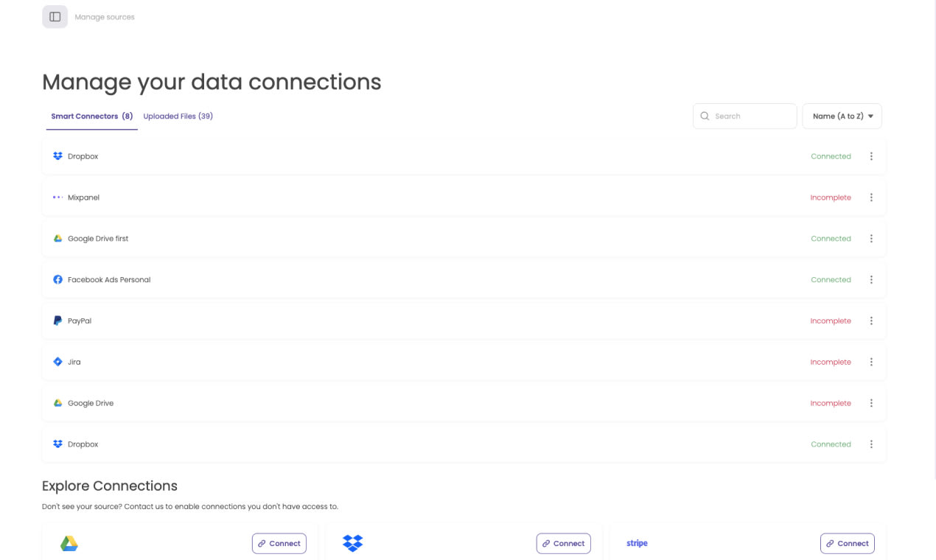The image size is (936, 560).
Task: Click the Google Drive first logo icon
Action: (x=57, y=239)
